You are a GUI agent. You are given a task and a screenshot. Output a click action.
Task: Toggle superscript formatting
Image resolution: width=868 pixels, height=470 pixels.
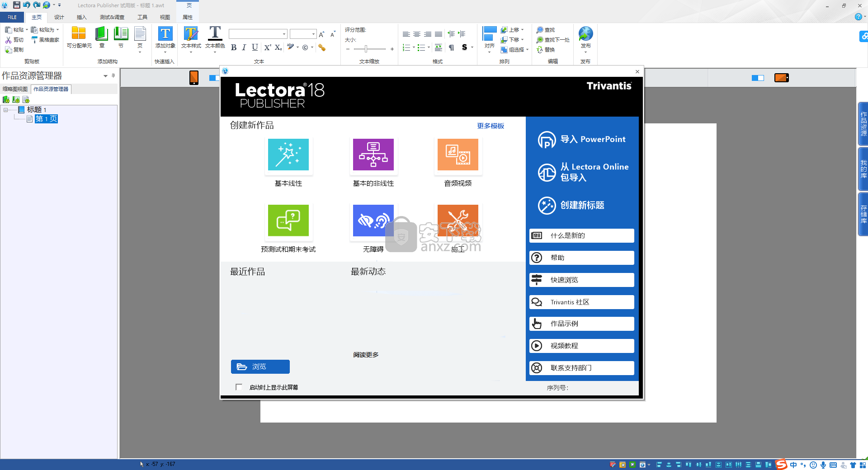point(267,47)
